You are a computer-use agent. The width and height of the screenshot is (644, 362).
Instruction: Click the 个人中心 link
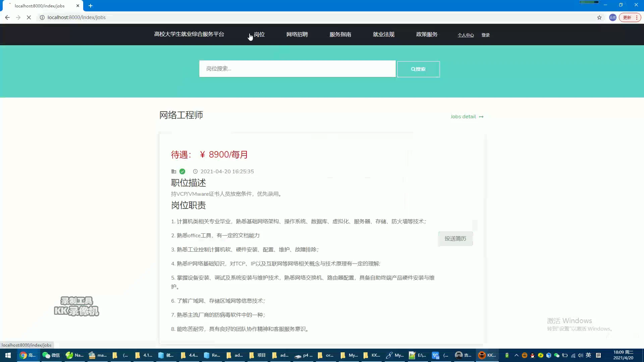(466, 35)
